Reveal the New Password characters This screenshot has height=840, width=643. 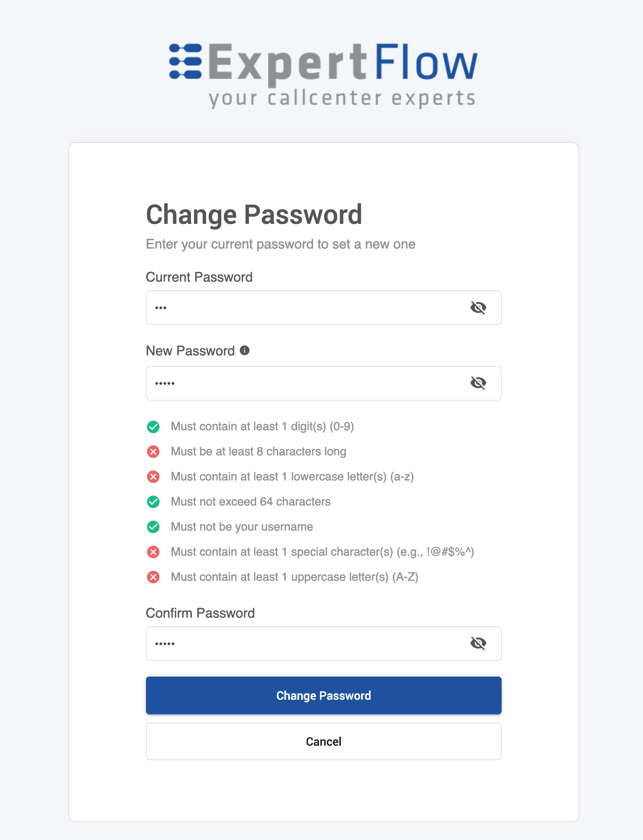point(479,383)
